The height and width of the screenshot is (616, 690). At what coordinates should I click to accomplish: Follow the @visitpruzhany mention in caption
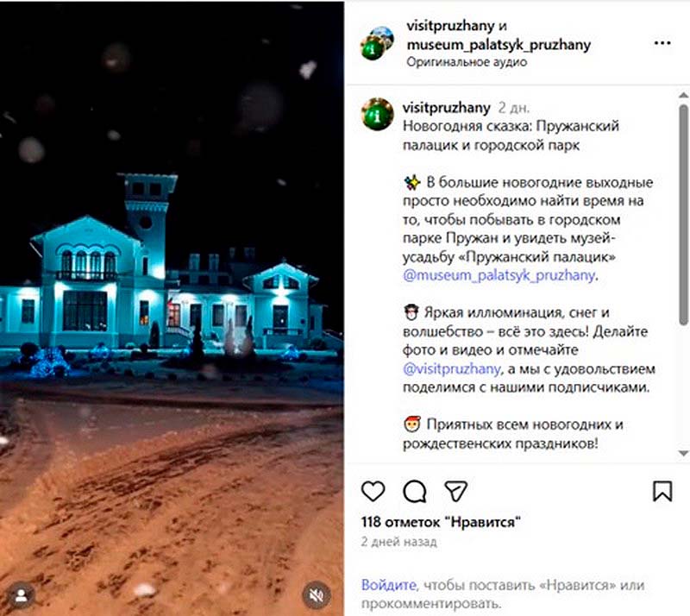pyautogui.click(x=452, y=368)
